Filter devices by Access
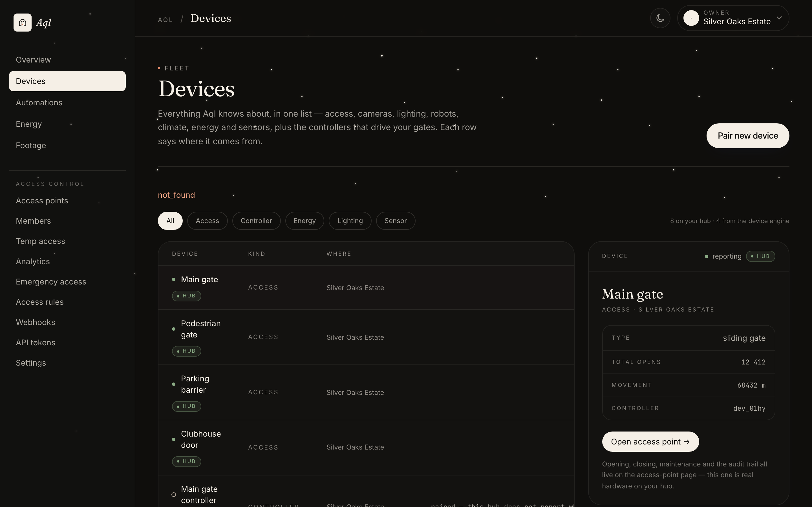 [x=207, y=221]
